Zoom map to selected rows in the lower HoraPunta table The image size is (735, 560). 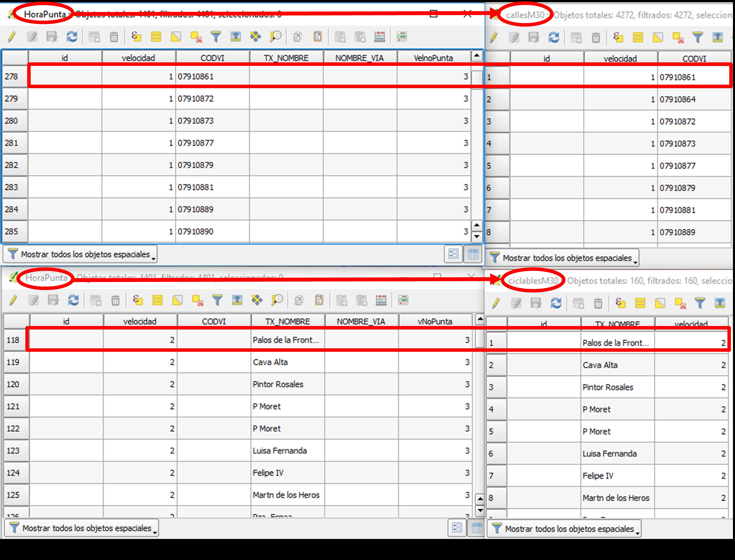277,300
